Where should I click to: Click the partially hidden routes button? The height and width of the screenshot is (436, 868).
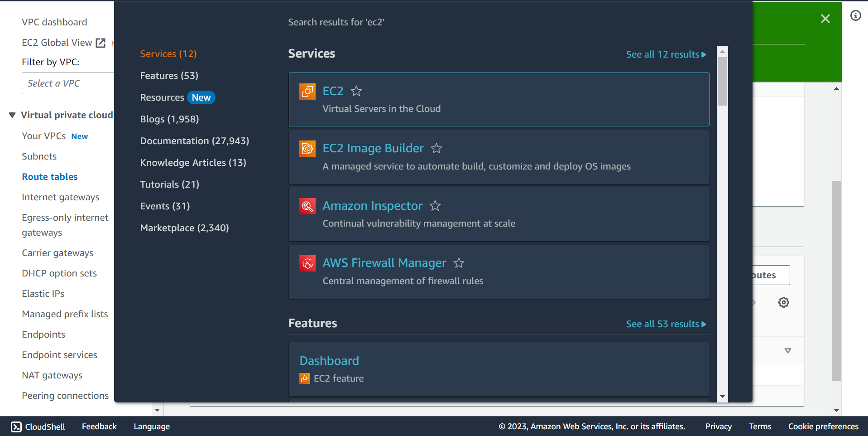771,275
